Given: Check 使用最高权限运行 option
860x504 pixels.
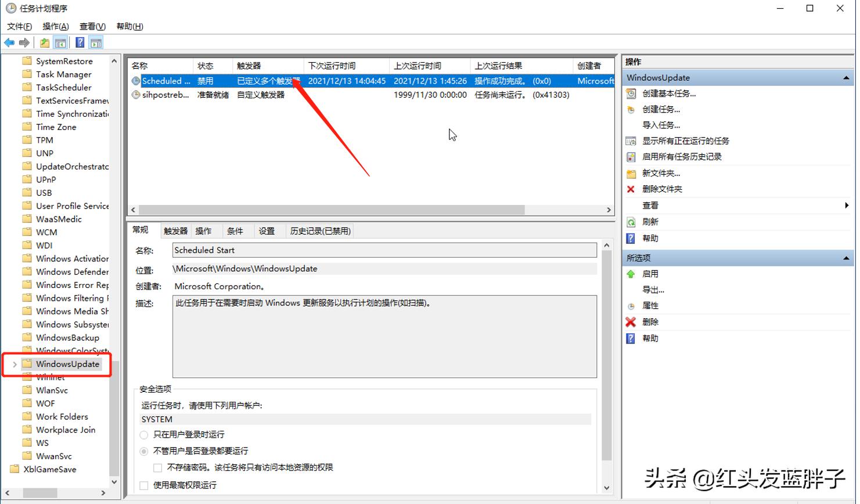Looking at the screenshot, I should 143,485.
